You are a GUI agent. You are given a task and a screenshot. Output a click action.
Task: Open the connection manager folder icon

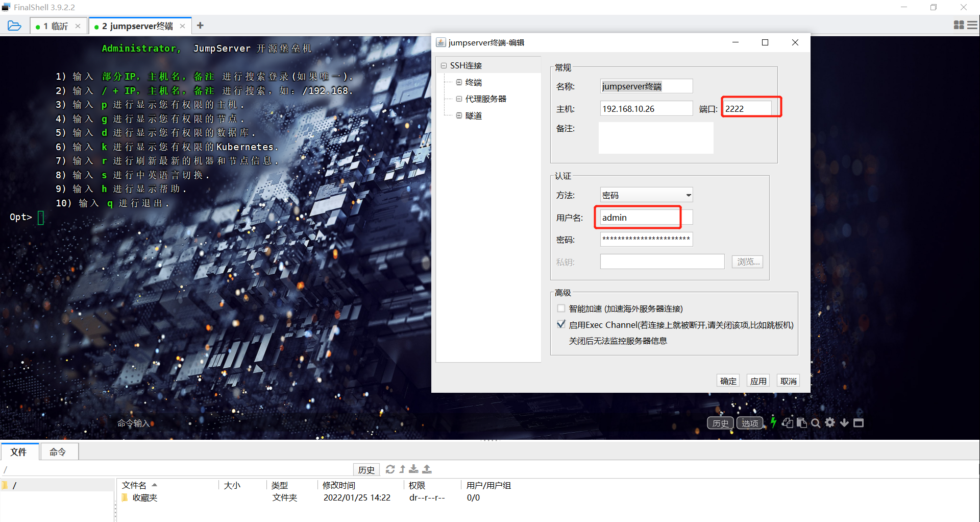pos(14,26)
